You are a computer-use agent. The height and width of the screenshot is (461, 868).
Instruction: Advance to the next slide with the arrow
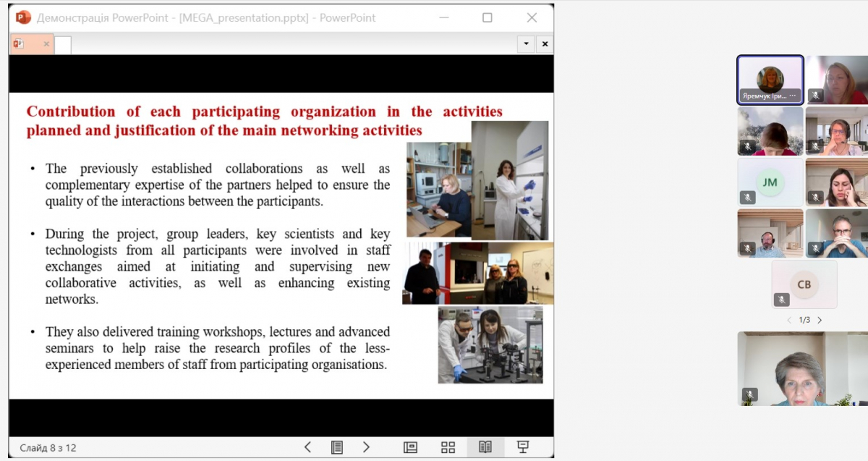[367, 447]
